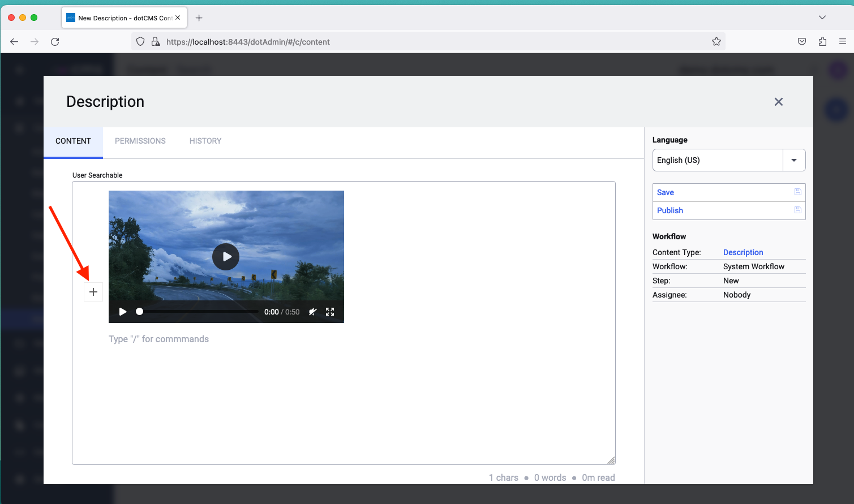This screenshot has height=504, width=854.
Task: Close the New Description browser tab
Action: 178,18
